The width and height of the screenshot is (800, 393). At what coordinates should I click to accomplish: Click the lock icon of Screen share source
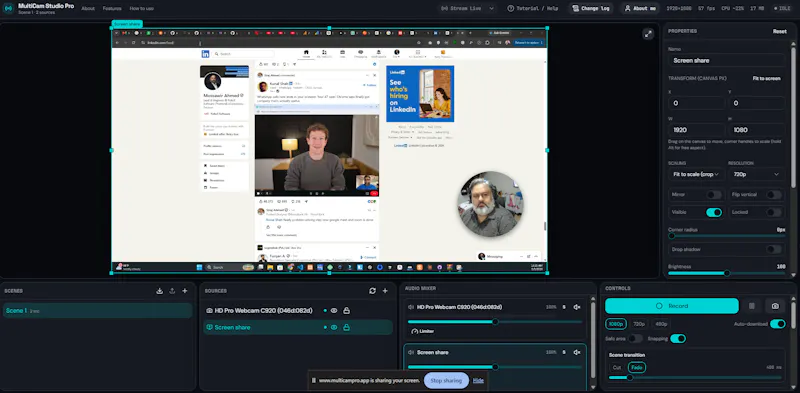pyautogui.click(x=346, y=327)
